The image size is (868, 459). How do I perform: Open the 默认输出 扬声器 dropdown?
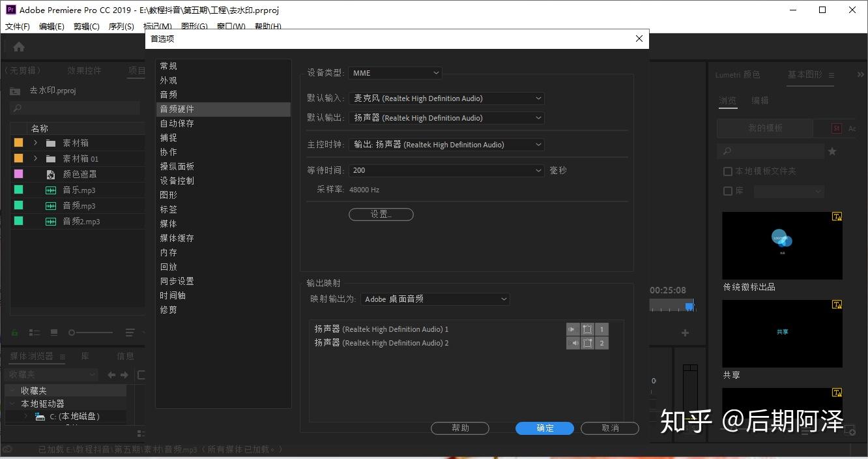pos(446,118)
